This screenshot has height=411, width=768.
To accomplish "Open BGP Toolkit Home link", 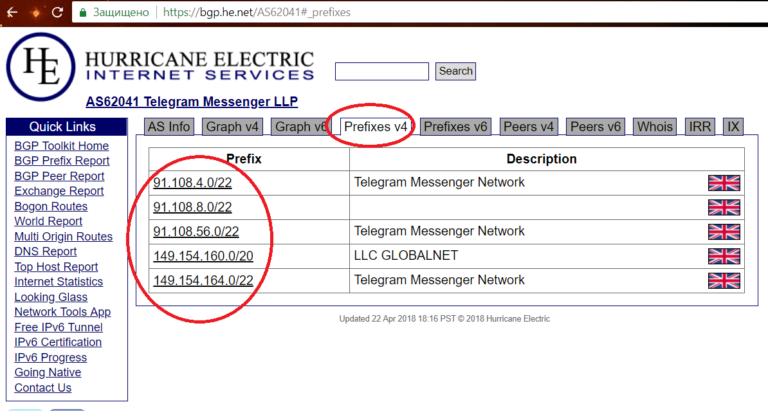I will pos(62,146).
